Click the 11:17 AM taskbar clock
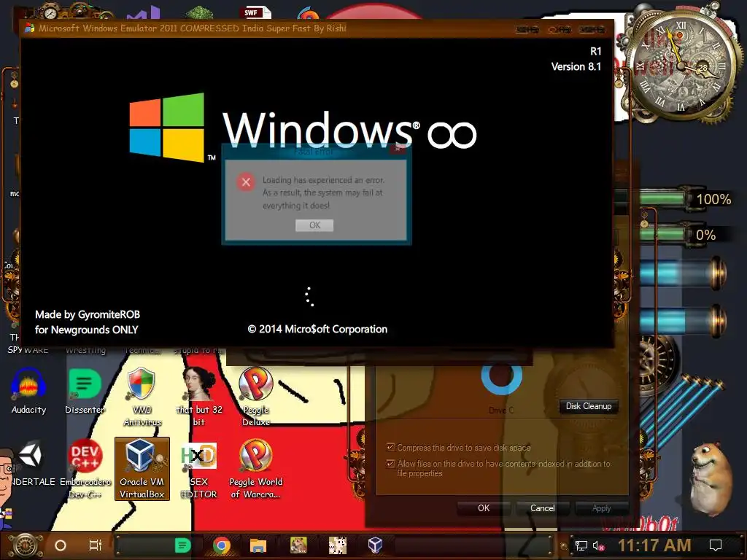The width and height of the screenshot is (747, 560). (654, 545)
